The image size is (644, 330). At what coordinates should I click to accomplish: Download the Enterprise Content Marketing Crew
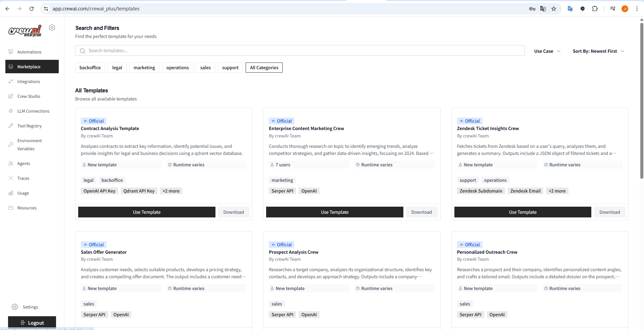(422, 212)
